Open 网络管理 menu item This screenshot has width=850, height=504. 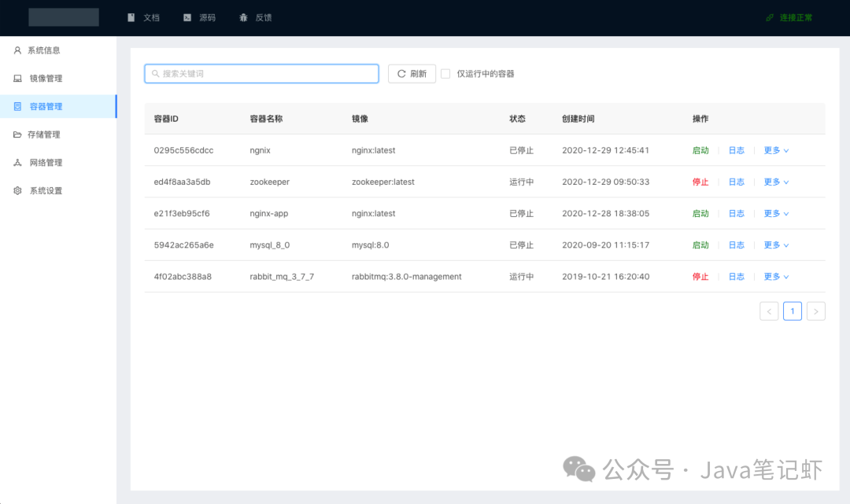58,163
